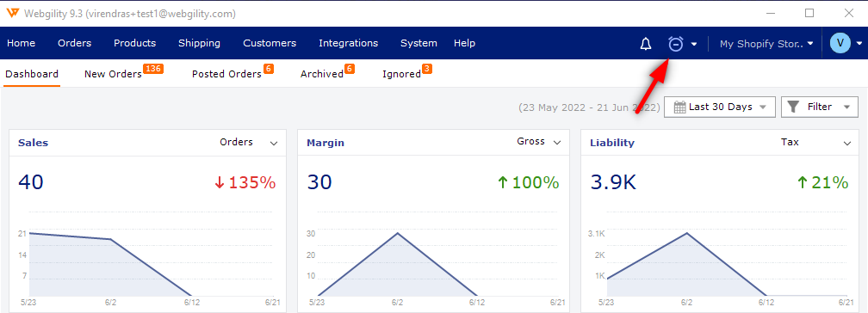The width and height of the screenshot is (868, 313).
Task: Expand the user profile dropdown arrow
Action: [859, 43]
